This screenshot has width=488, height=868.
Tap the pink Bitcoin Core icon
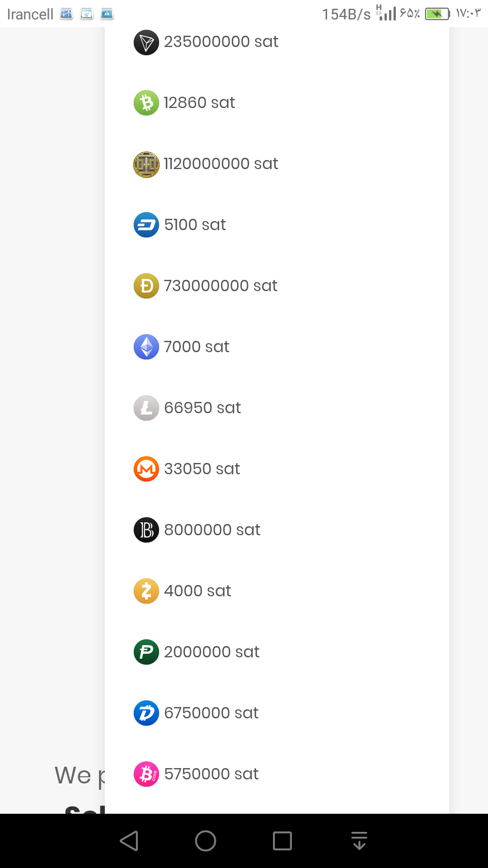(146, 774)
